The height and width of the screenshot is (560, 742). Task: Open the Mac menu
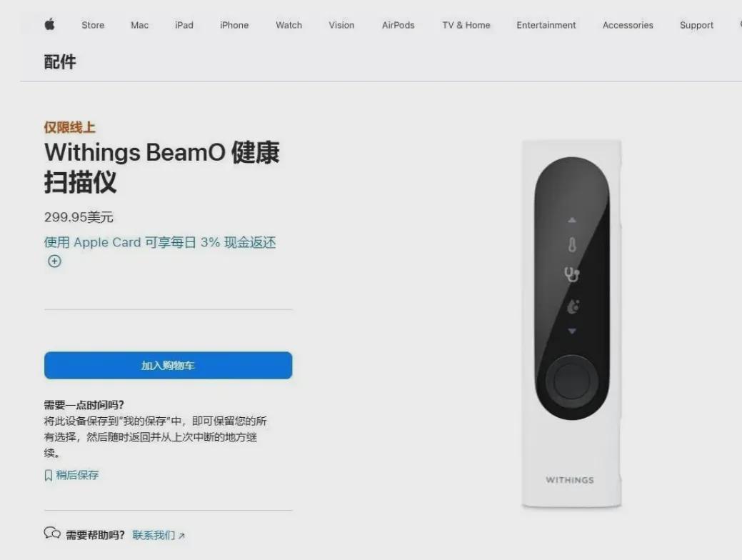tap(139, 25)
